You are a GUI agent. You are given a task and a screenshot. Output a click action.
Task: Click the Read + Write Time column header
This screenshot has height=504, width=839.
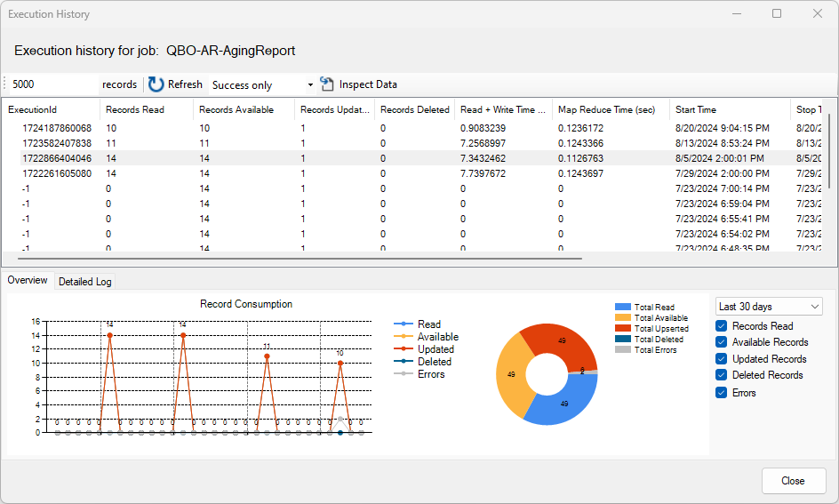(503, 109)
